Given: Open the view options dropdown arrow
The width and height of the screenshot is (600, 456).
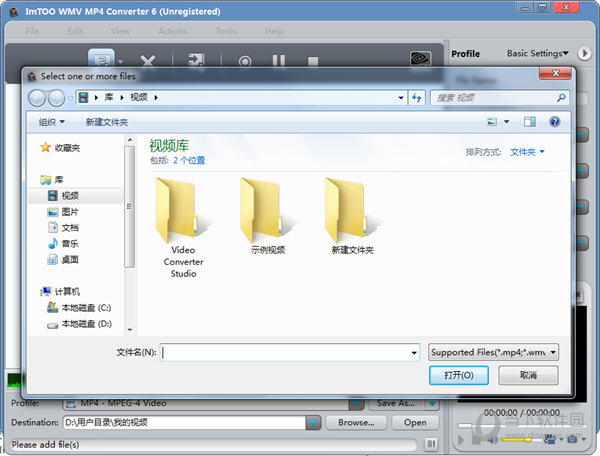Looking at the screenshot, I should pyautogui.click(x=507, y=122).
